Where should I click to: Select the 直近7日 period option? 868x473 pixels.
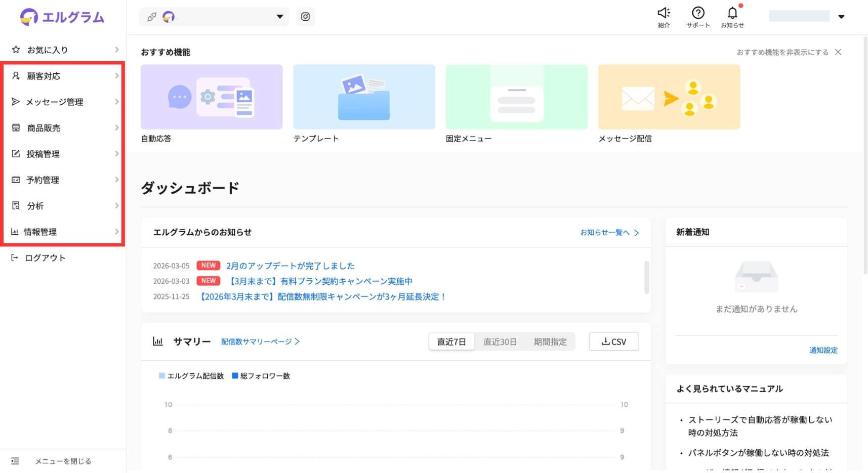point(451,341)
